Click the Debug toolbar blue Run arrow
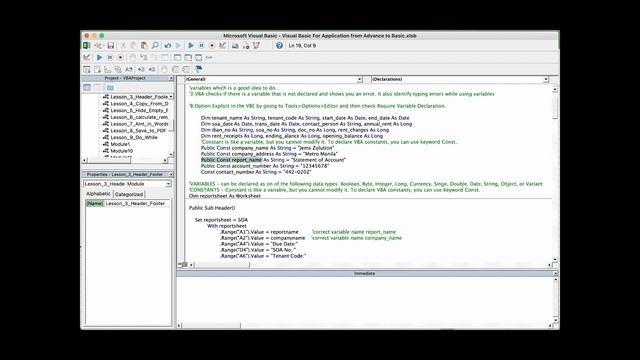This screenshot has width=640, height=360. click(99, 57)
